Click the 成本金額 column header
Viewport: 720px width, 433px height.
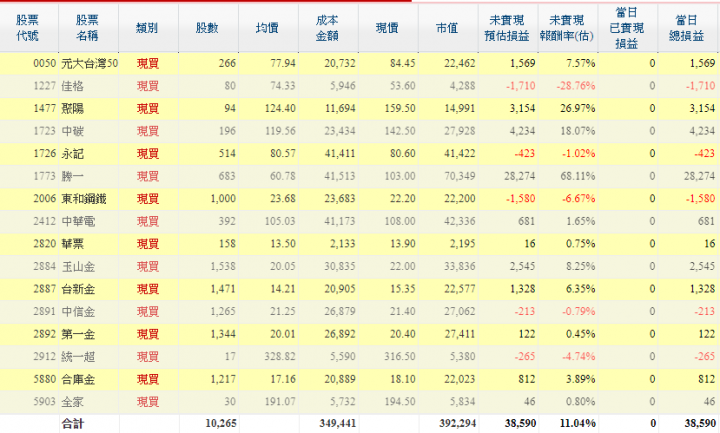pos(327,28)
